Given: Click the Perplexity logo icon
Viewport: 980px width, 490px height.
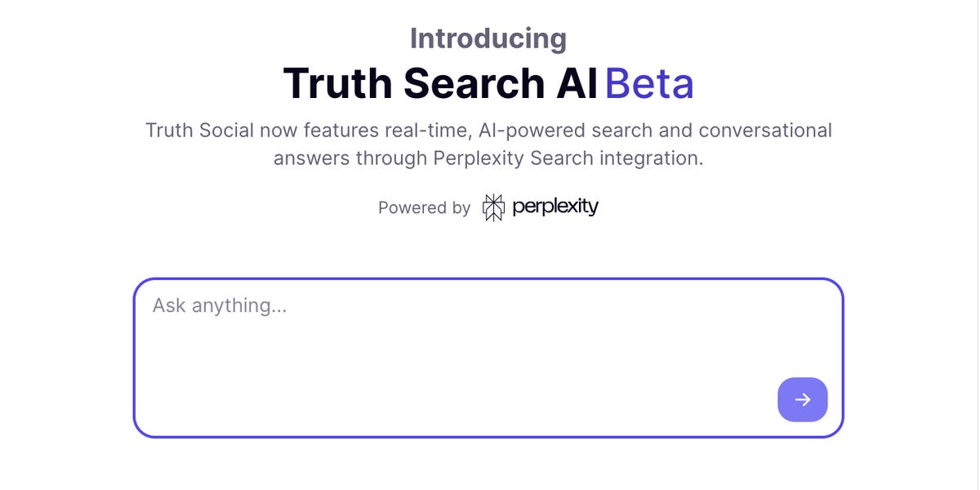Looking at the screenshot, I should (493, 207).
